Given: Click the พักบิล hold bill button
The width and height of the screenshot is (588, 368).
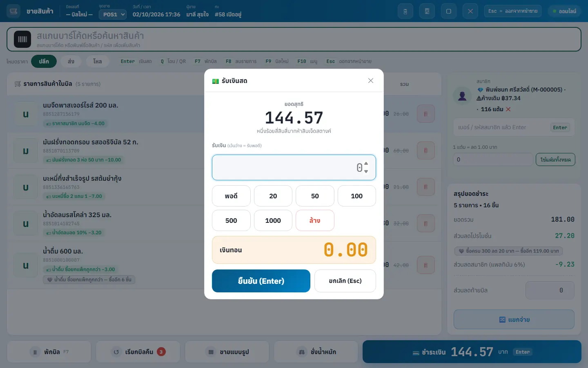Looking at the screenshot, I should 49,352.
